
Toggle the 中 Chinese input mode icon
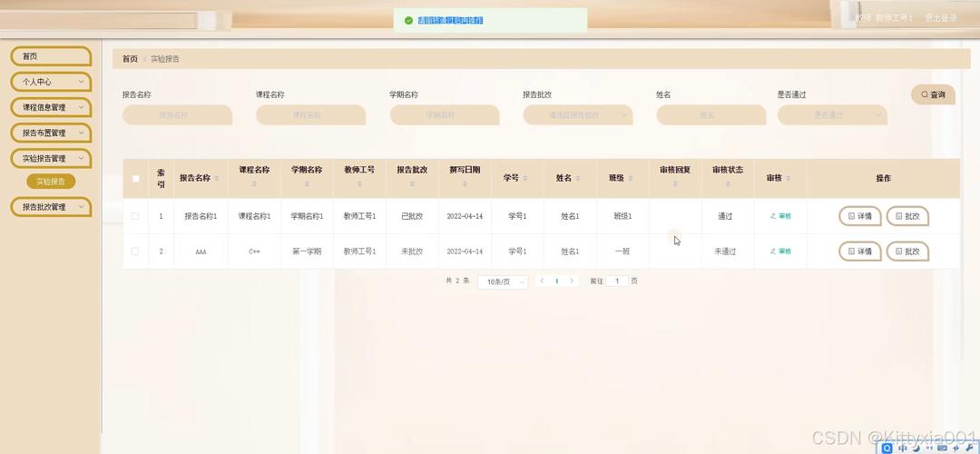pyautogui.click(x=903, y=448)
